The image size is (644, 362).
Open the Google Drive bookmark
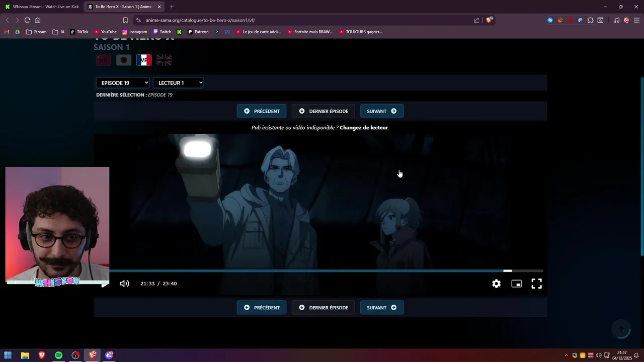coord(17,32)
